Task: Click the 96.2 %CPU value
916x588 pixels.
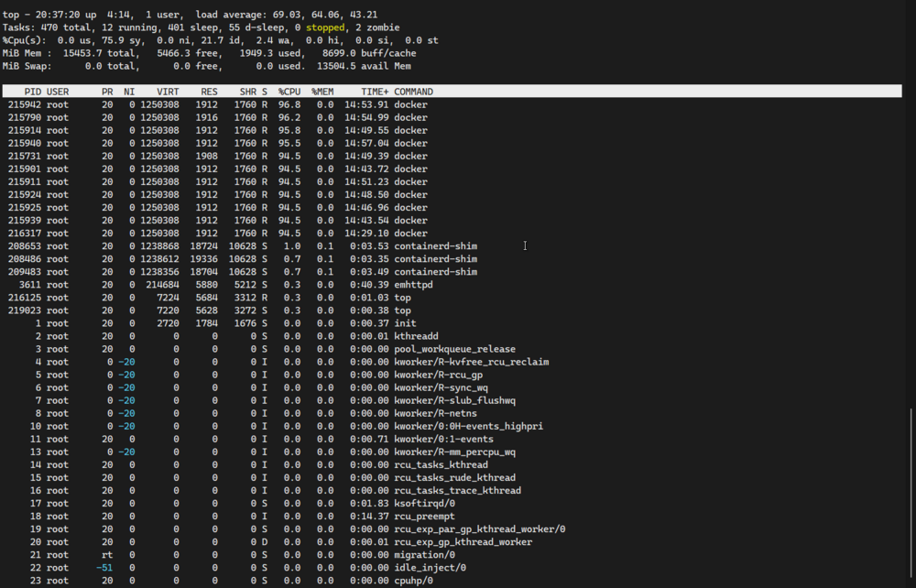Action: point(289,117)
